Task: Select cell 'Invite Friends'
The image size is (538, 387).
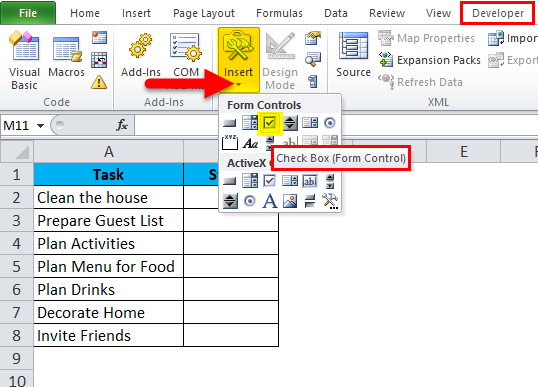Action: (x=109, y=335)
